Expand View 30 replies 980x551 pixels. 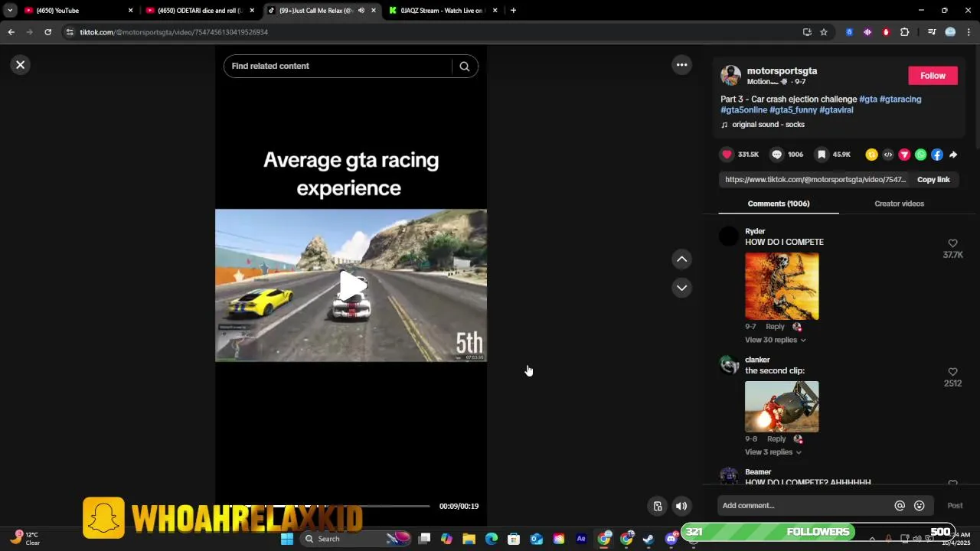pyautogui.click(x=775, y=340)
